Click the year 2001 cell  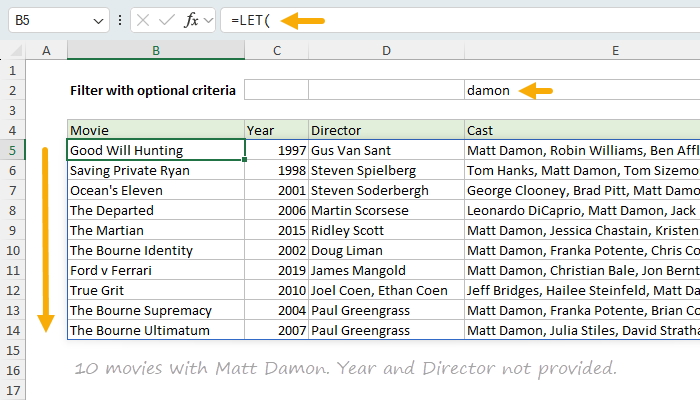pyautogui.click(x=276, y=191)
